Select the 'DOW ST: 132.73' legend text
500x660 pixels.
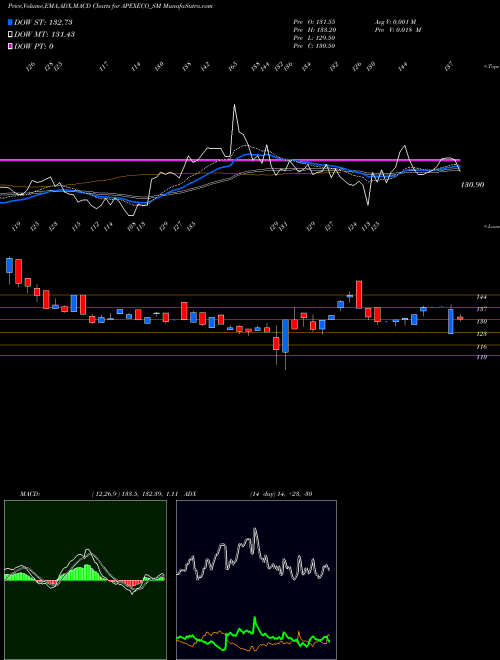tap(44, 22)
